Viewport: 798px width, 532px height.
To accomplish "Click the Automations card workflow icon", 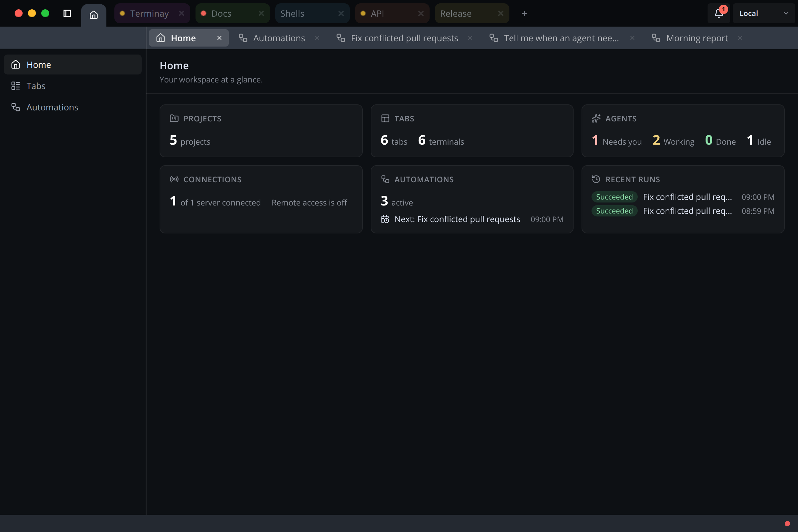I will point(385,179).
